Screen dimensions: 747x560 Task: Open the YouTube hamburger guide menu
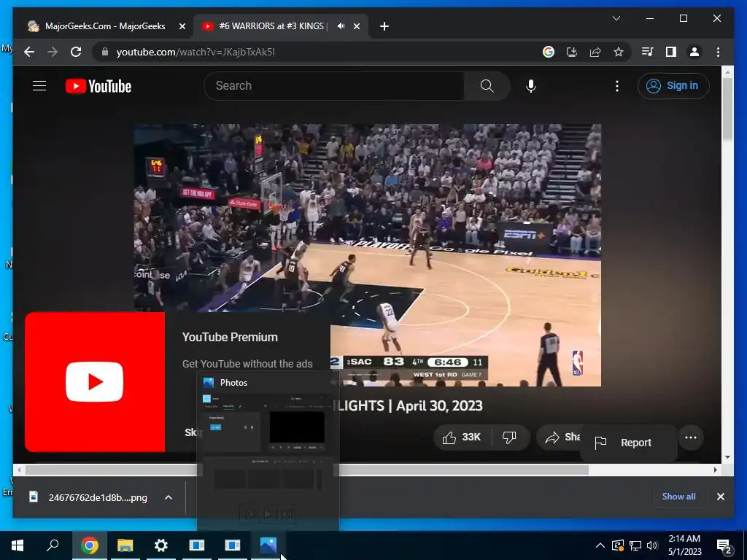(39, 86)
